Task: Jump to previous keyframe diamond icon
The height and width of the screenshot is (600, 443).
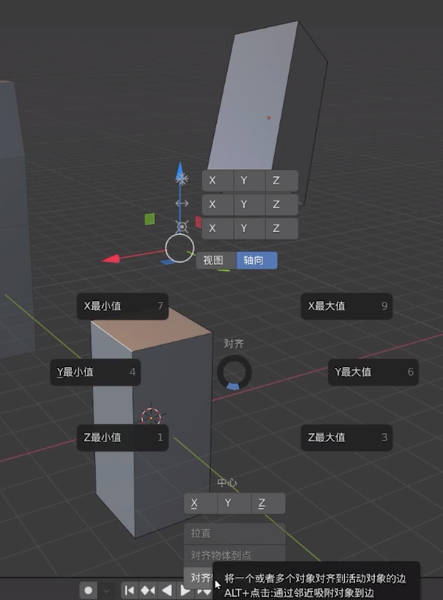Action: pyautogui.click(x=148, y=590)
